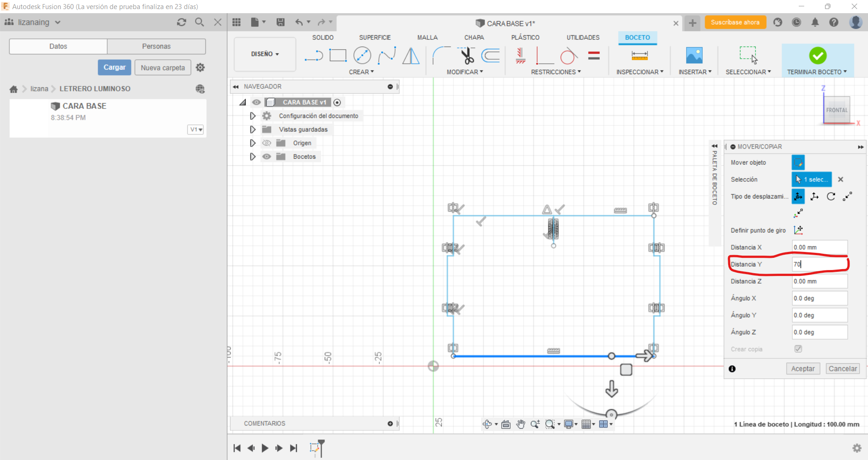This screenshot has height=460, width=868.
Task: Open the RESTRICCIONES dropdown menu
Action: [x=556, y=72]
